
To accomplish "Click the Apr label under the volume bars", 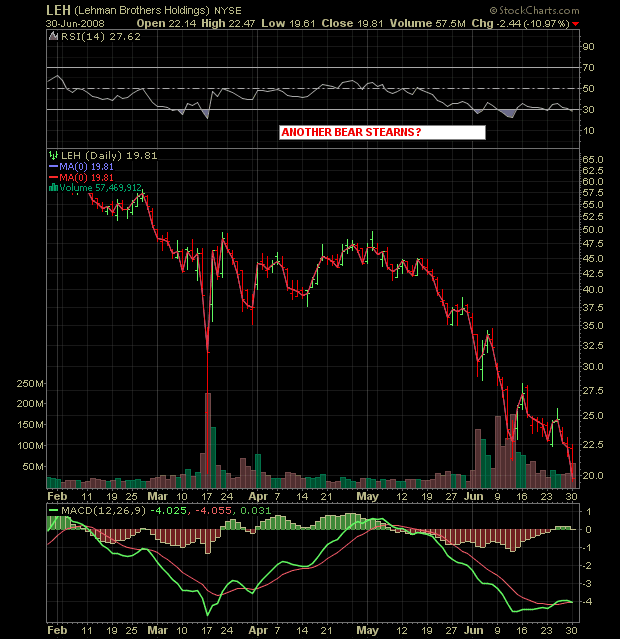I will (258, 496).
